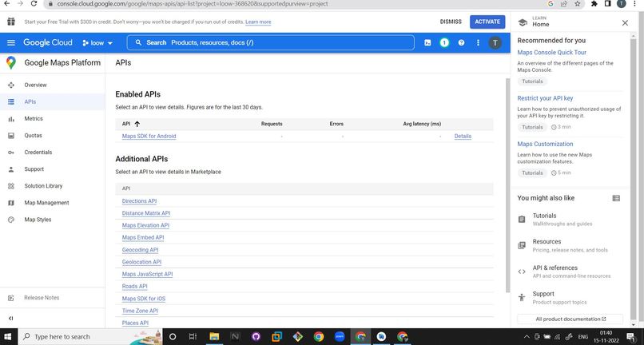Viewport: 644px width, 345px height.
Task: Open Restrict your API key tutorial
Action: [x=545, y=98]
